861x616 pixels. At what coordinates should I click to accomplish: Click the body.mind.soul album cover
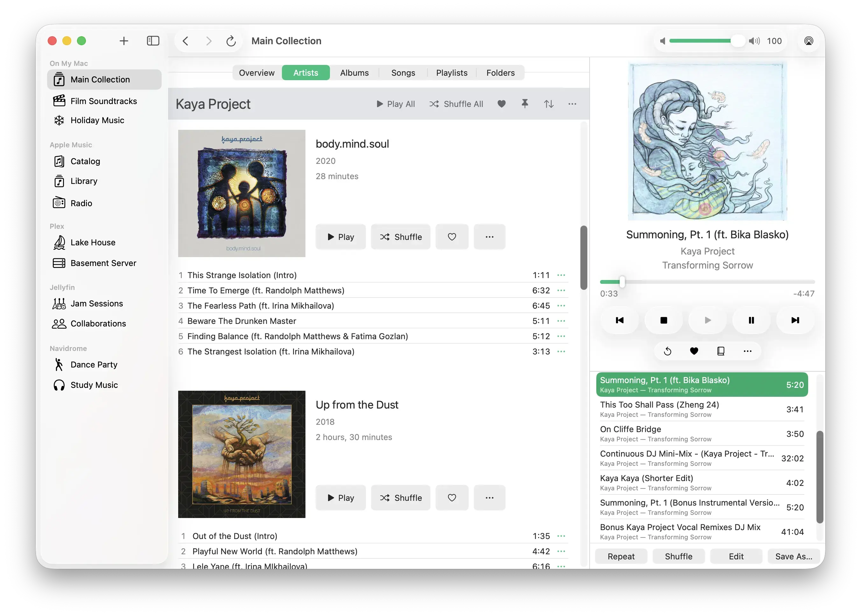[x=241, y=193]
